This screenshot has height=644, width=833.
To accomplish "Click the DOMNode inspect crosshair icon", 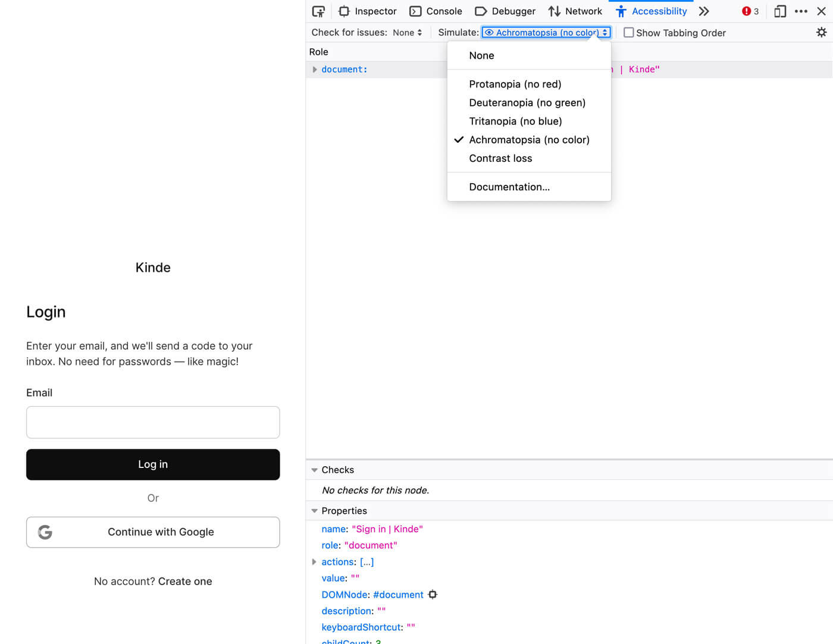I will 433,594.
